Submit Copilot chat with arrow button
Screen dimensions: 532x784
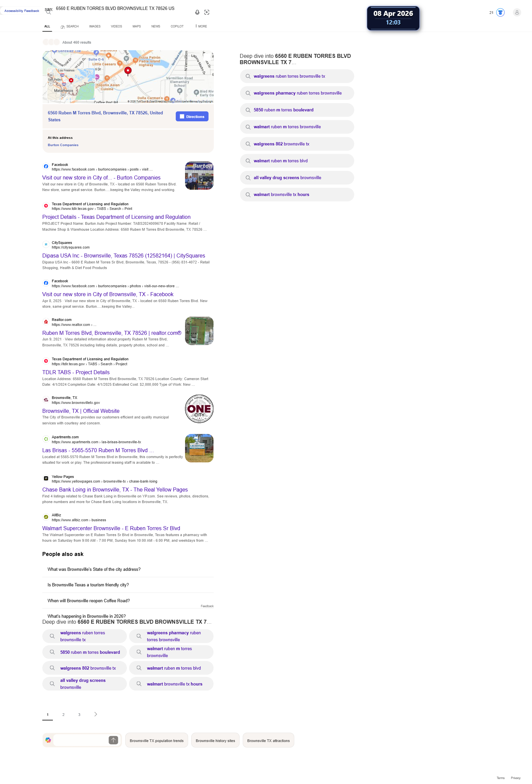113,740
